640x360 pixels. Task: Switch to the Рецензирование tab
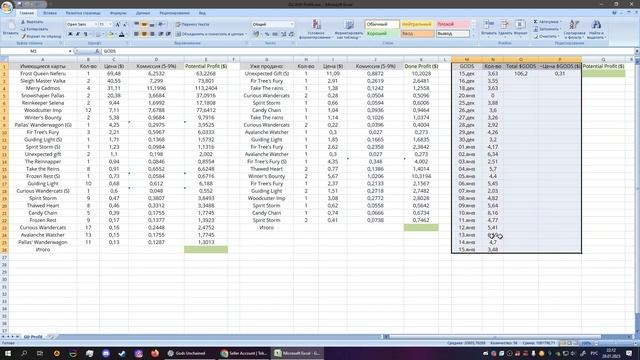(x=175, y=13)
